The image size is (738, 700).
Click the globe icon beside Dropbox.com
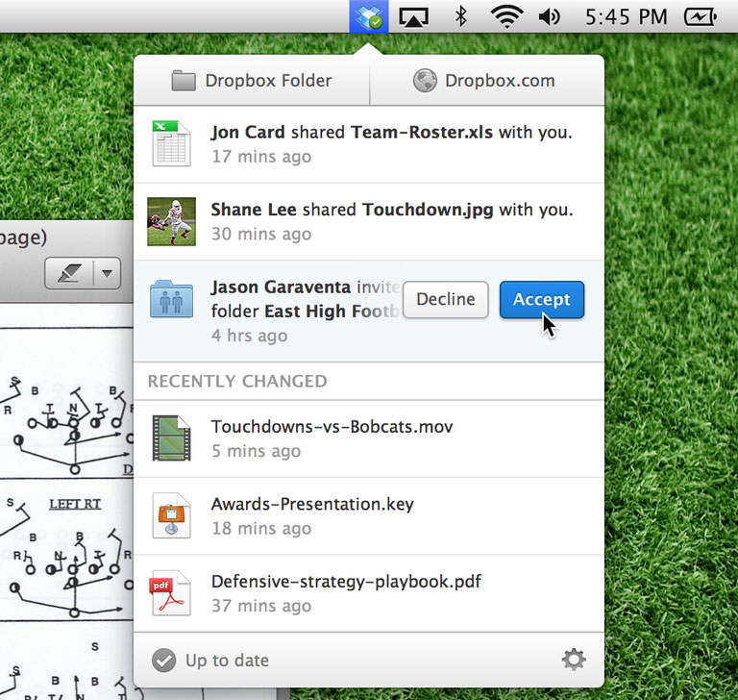pyautogui.click(x=425, y=81)
